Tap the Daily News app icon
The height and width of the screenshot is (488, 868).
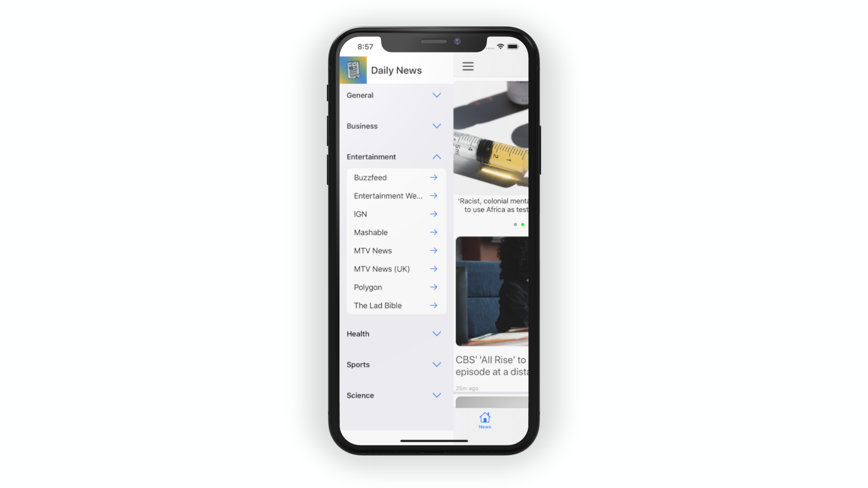[352, 69]
